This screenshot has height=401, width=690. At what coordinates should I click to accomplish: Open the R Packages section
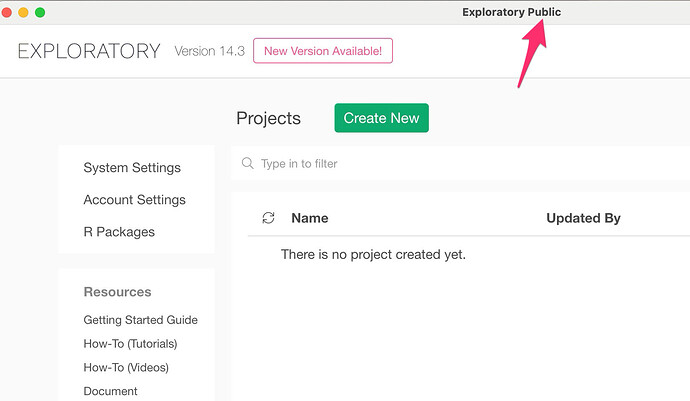click(119, 232)
